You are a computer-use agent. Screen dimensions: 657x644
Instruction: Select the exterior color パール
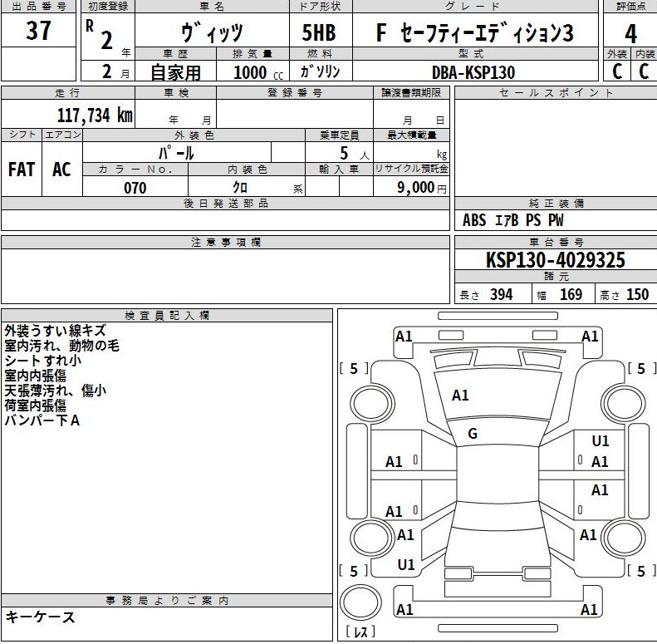tap(176, 153)
